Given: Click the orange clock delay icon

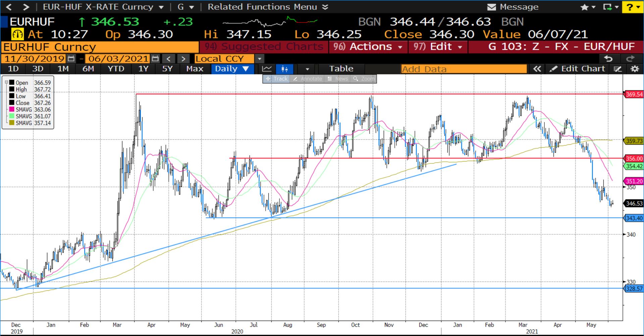Looking at the screenshot, I should pyautogui.click(x=18, y=34).
